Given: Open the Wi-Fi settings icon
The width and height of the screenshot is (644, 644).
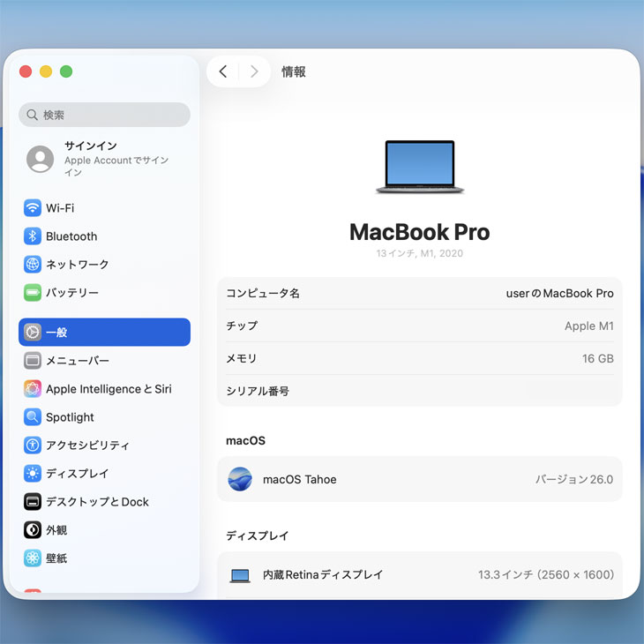Looking at the screenshot, I should point(33,208).
